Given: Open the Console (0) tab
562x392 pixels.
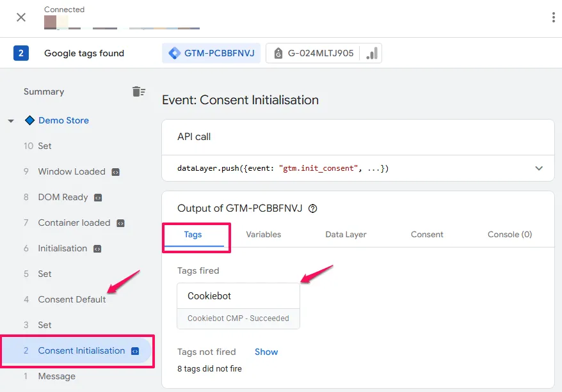Looking at the screenshot, I should [x=509, y=234].
